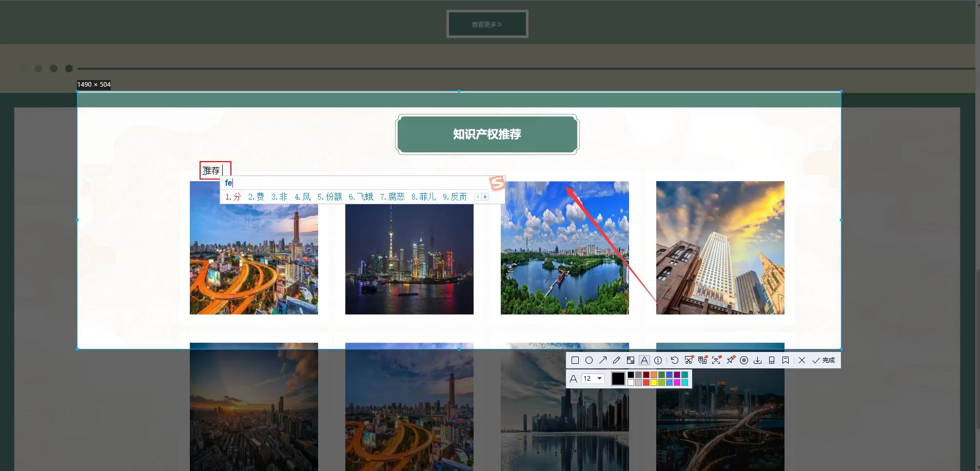
Task: Select the ellipse annotation tool
Action: click(x=589, y=360)
